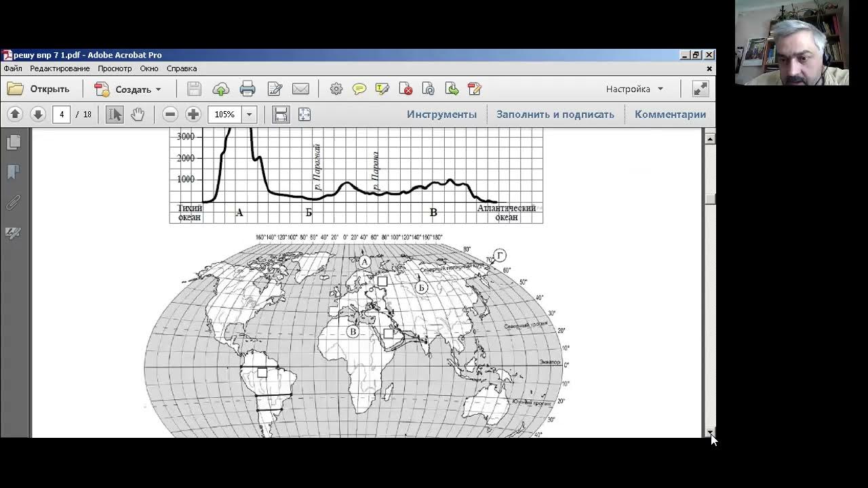The image size is (868, 488).
Task: Click the fit width scrolling icon
Action: point(281,115)
